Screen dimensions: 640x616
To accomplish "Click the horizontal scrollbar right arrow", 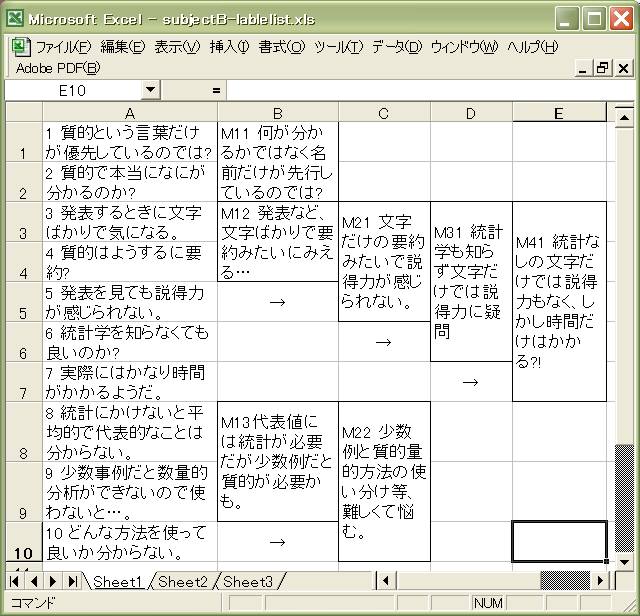I will [x=600, y=580].
